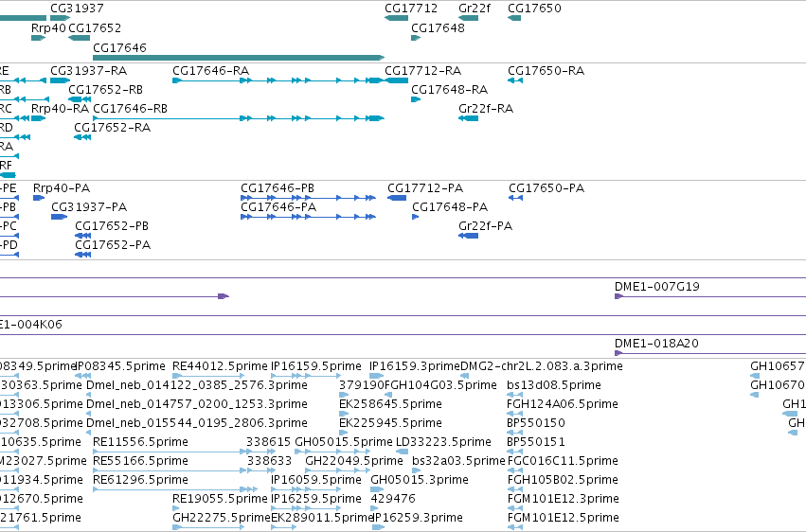Click EST GH05015.3prime
Screen dimensions: 806x532
click(x=377, y=490)
